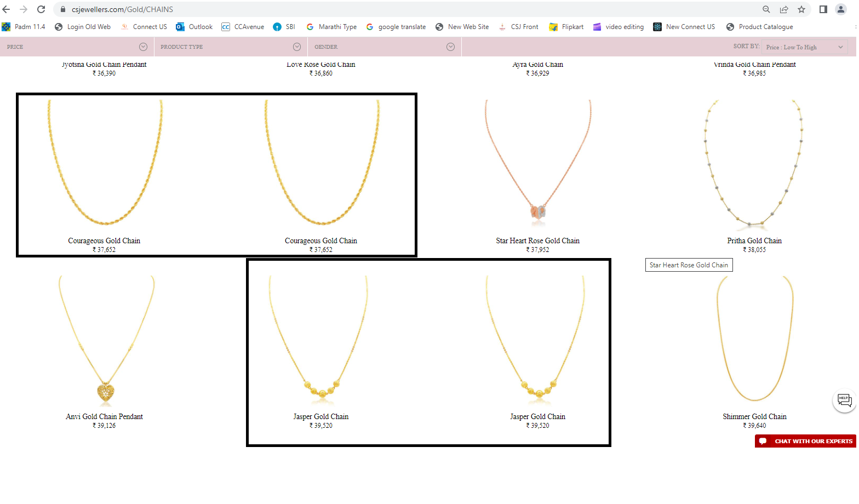This screenshot has height=504, width=859.
Task: Open Login Old Web bookmark
Action: (83, 27)
